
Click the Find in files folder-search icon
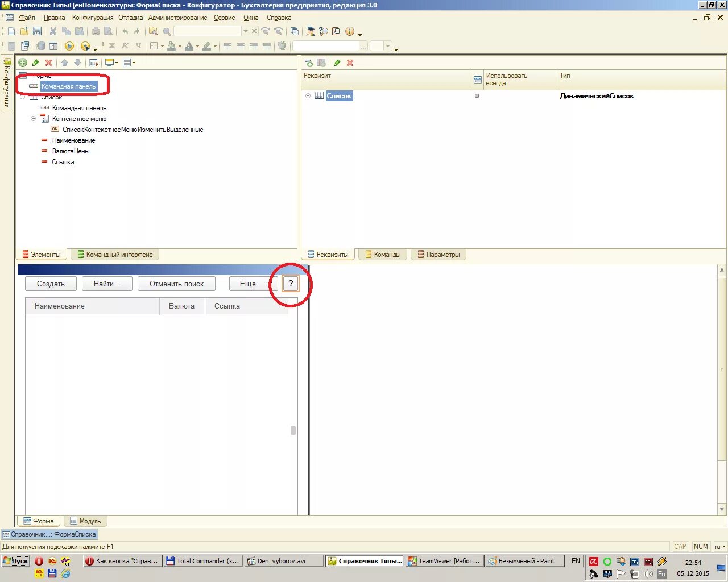tap(153, 32)
